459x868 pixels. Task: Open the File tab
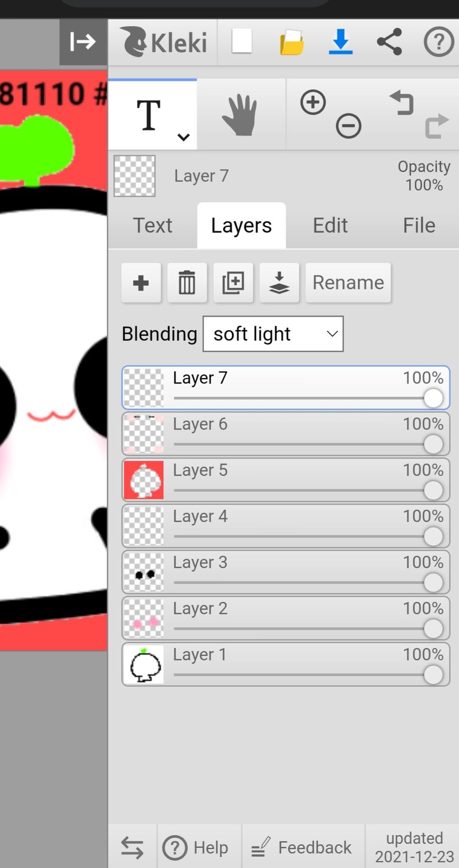coord(419,225)
